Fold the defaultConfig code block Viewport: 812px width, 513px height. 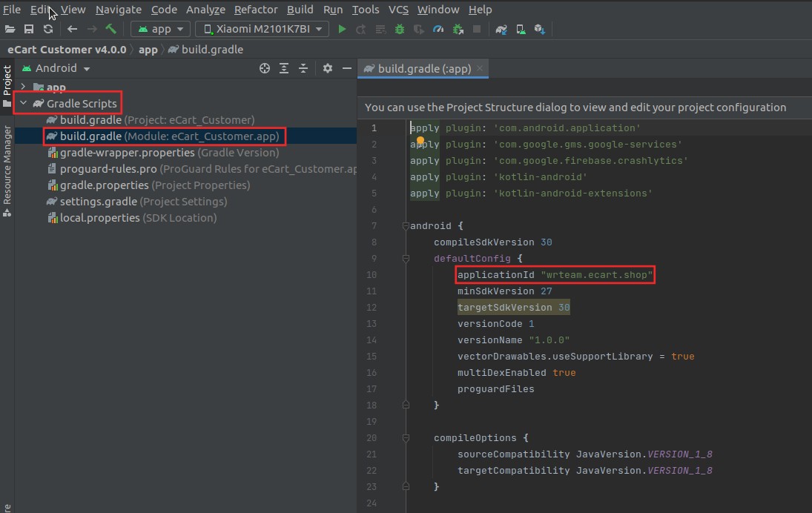[405, 258]
